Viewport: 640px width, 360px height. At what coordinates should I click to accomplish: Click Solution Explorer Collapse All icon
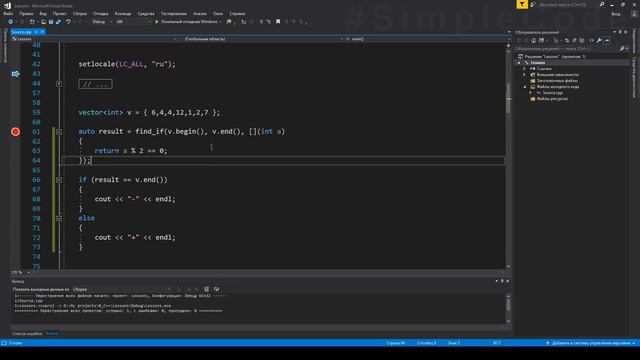click(574, 40)
